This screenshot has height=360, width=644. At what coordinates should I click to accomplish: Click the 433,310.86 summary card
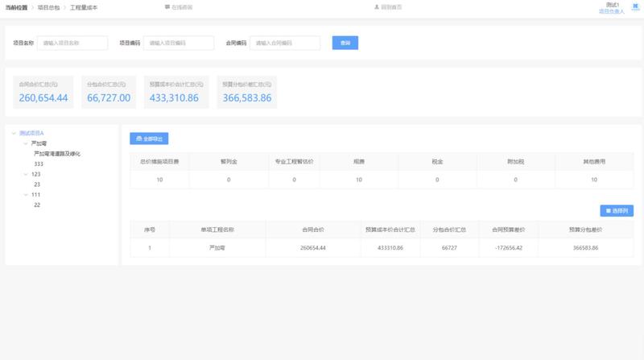pyautogui.click(x=176, y=92)
